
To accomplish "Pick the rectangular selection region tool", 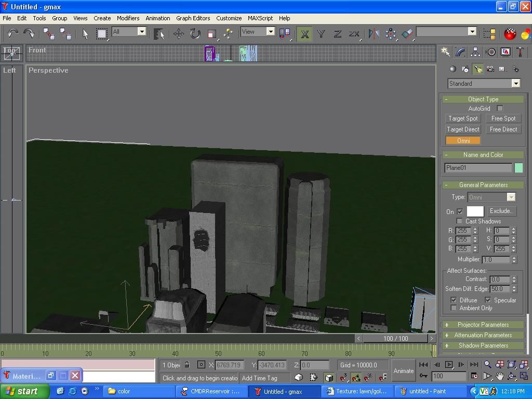I will (101, 34).
